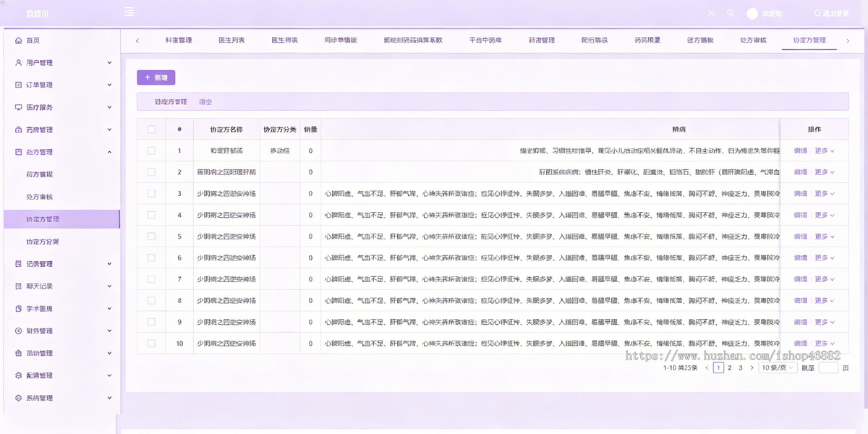Check the checkbox for row 1
This screenshot has height=434, width=868.
(x=151, y=151)
